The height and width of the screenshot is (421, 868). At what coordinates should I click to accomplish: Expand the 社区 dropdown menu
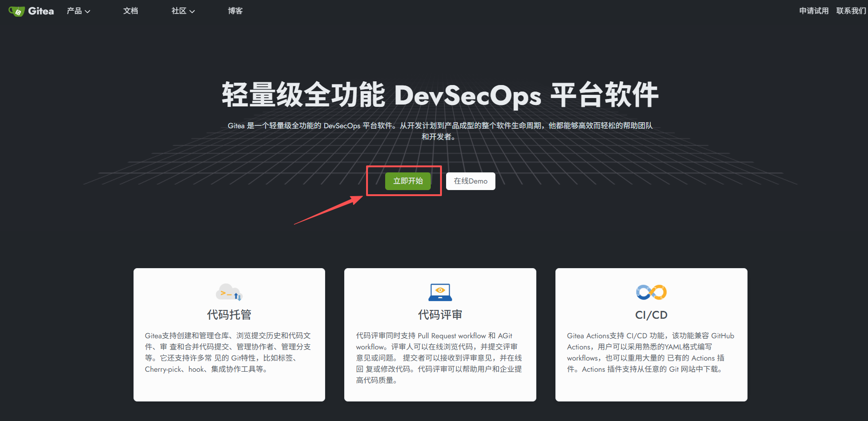(183, 11)
